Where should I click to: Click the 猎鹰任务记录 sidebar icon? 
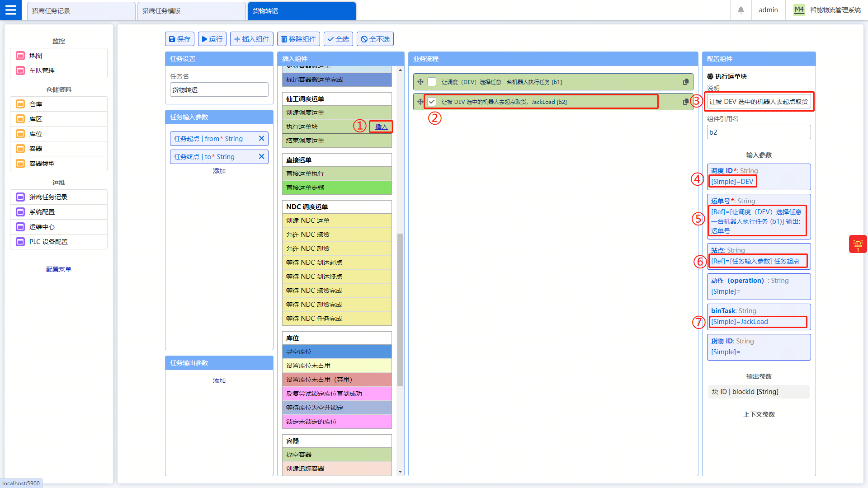coord(20,197)
